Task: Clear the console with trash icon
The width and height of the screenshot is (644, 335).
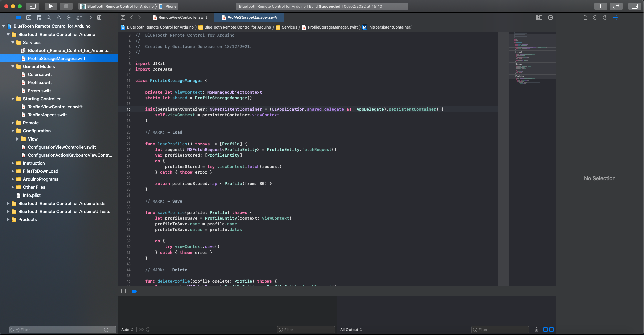Action: pos(536,330)
